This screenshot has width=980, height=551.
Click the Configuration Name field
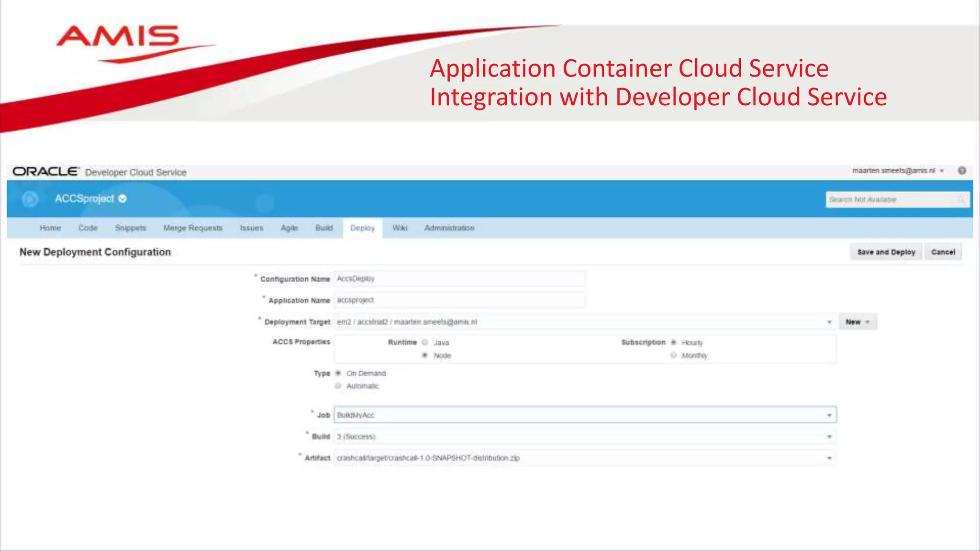459,278
